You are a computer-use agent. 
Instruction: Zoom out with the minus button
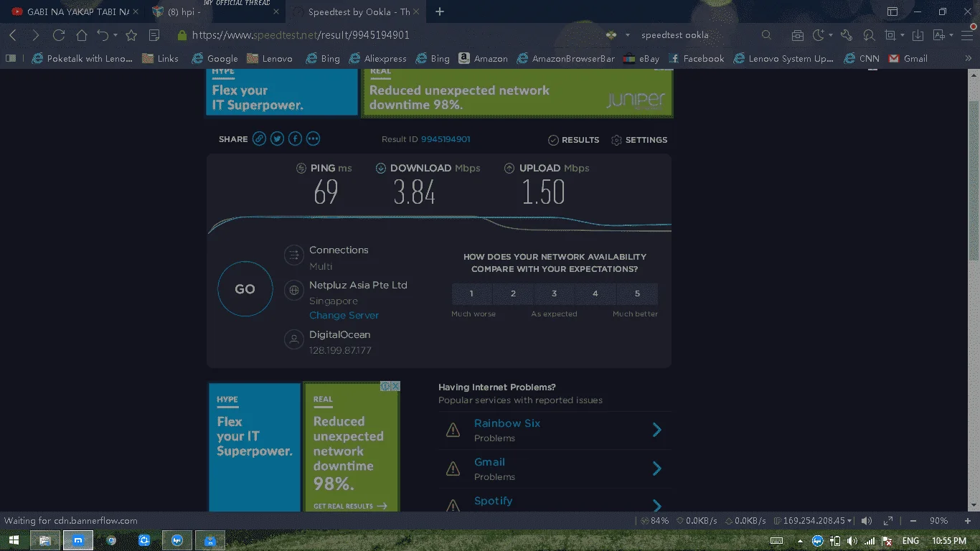[913, 521]
